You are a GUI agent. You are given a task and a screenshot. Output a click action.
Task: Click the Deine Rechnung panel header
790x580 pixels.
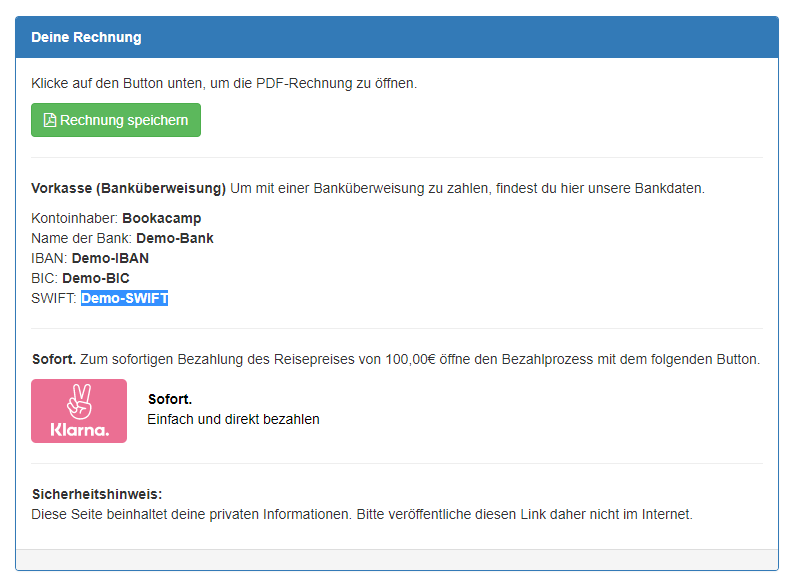coord(86,37)
